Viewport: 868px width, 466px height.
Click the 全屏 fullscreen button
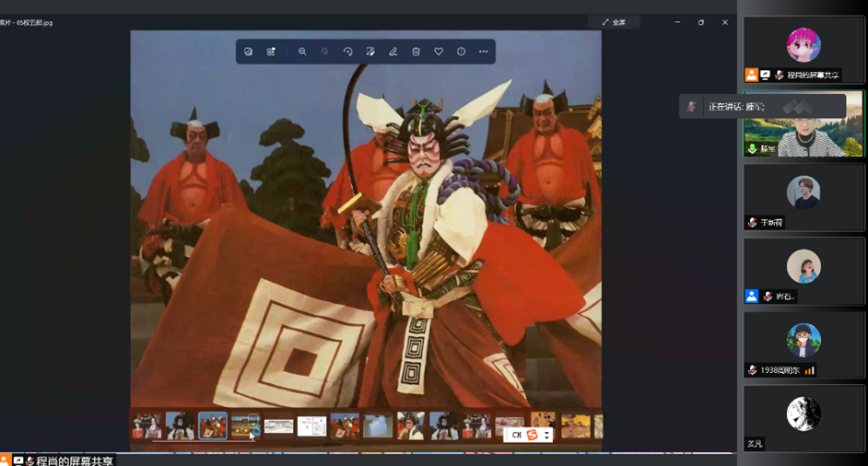coord(614,22)
